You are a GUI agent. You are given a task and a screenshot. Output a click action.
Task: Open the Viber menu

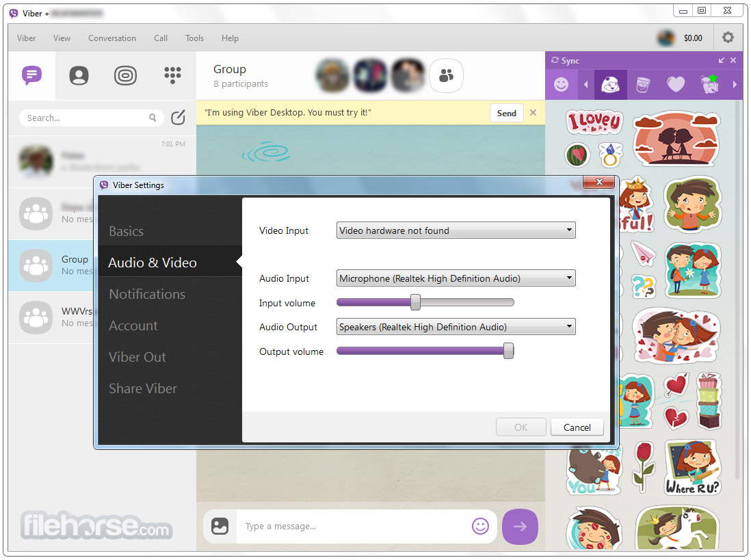click(x=27, y=38)
